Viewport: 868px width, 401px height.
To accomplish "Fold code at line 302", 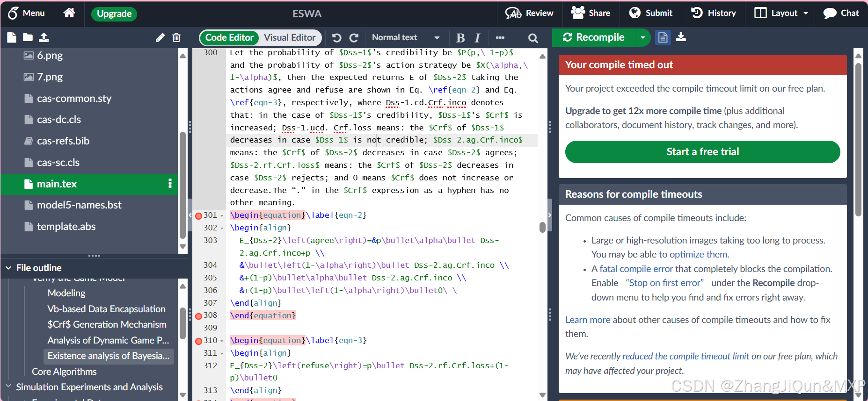I will coord(222,229).
